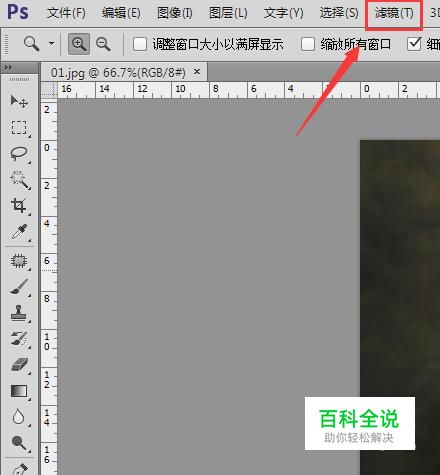Select the Lasso tool

point(19,153)
